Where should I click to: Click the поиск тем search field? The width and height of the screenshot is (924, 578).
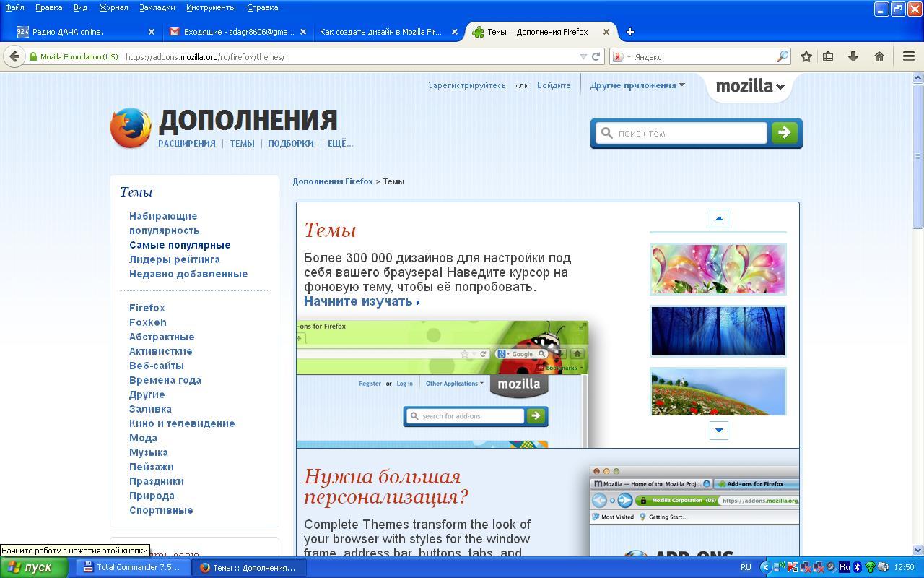[681, 133]
